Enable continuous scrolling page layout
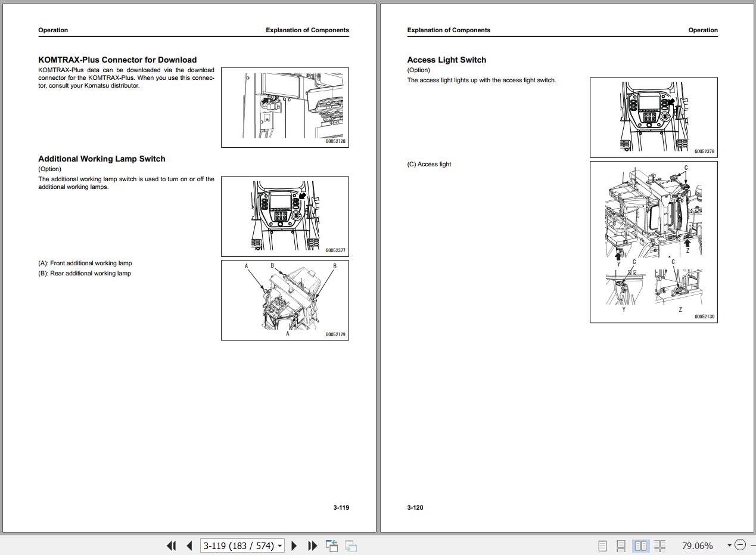Image resolution: width=756 pixels, height=555 pixels. [x=621, y=545]
